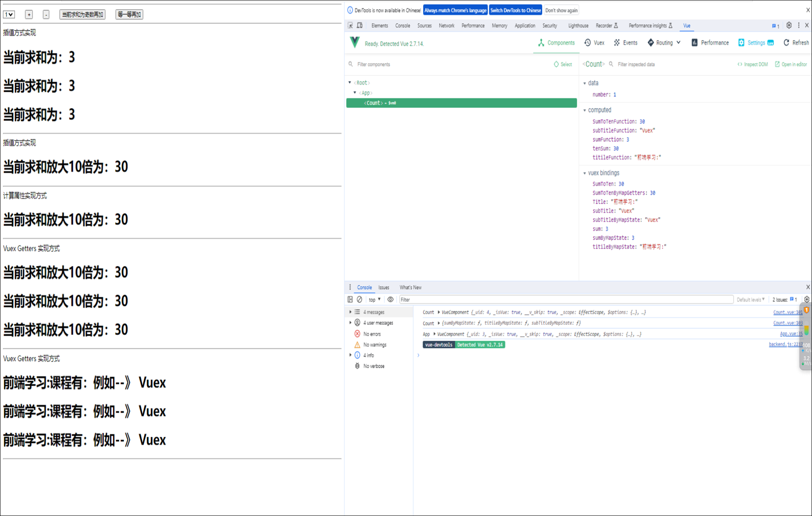Collapse the App tree node arrow
Image resolution: width=812 pixels, height=516 pixels.
[x=355, y=93]
